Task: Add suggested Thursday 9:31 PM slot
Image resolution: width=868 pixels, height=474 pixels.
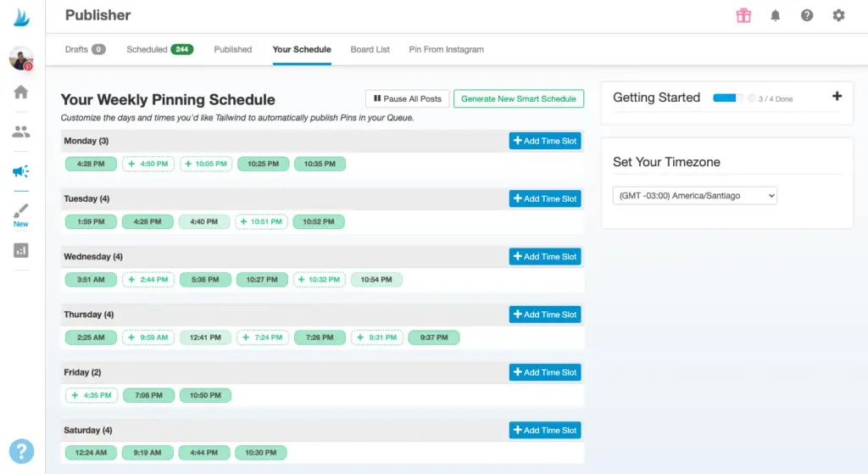Action: pyautogui.click(x=377, y=337)
